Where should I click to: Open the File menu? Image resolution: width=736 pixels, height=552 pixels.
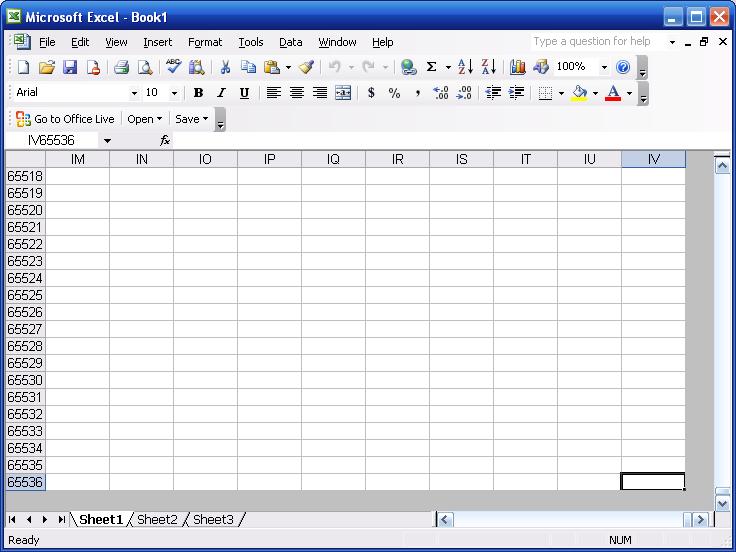pos(47,42)
